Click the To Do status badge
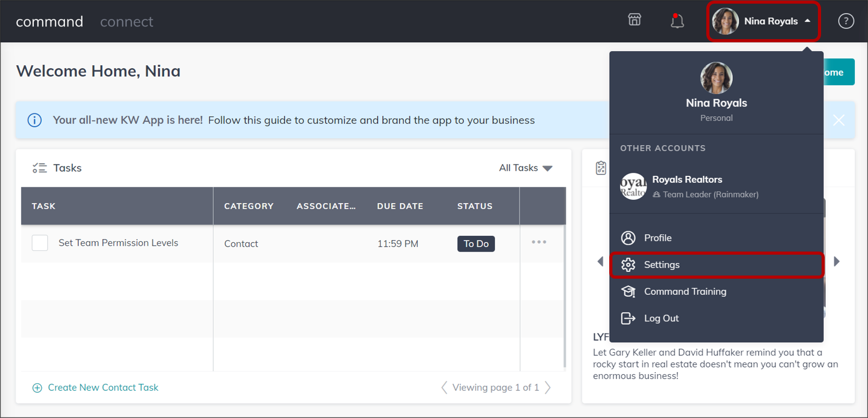868x418 pixels. [x=476, y=244]
